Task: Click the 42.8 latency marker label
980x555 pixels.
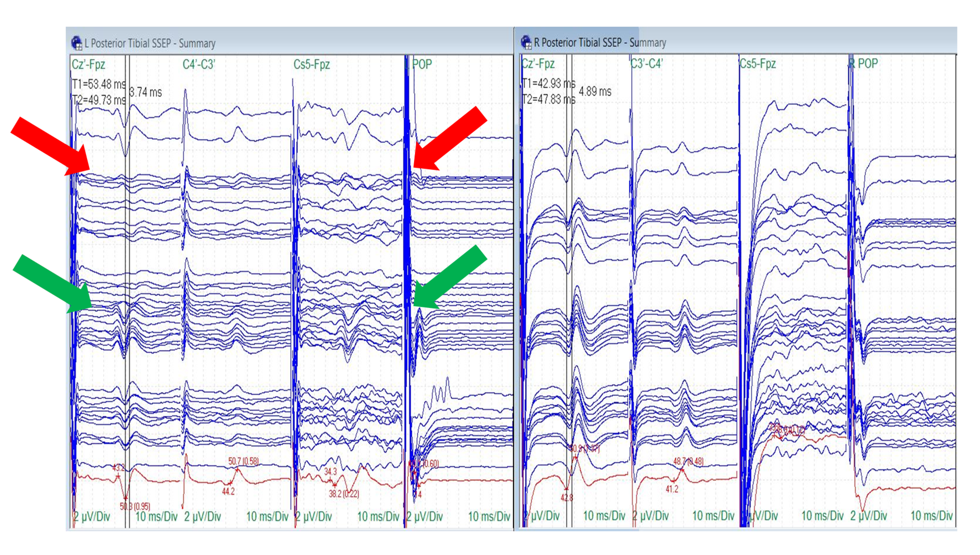Action: coord(567,498)
